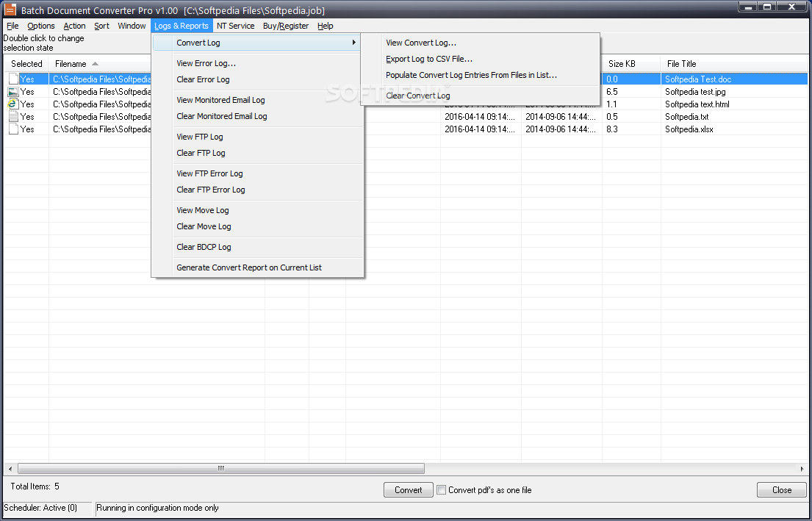Open the File menu
The height and width of the screenshot is (521, 812).
(x=12, y=26)
